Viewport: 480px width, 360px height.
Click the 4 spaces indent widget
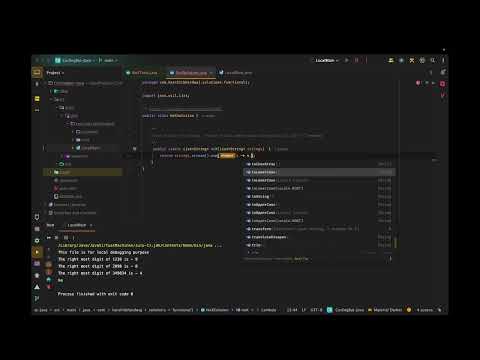[425, 310]
